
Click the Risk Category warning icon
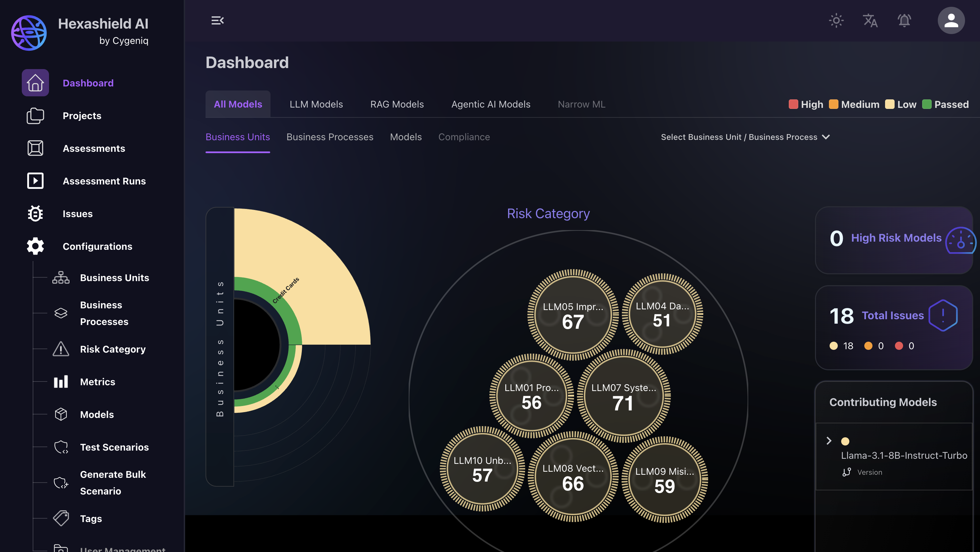[61, 349]
